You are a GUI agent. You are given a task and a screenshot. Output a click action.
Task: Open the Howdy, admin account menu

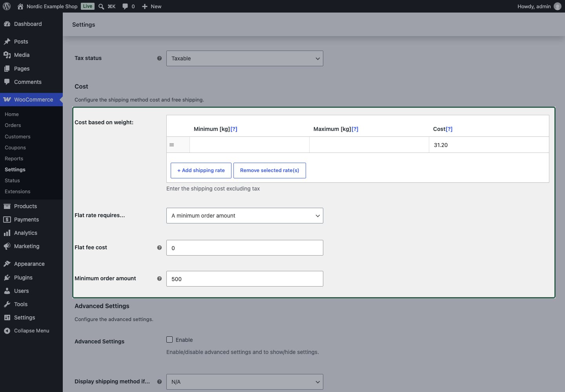(539, 6)
